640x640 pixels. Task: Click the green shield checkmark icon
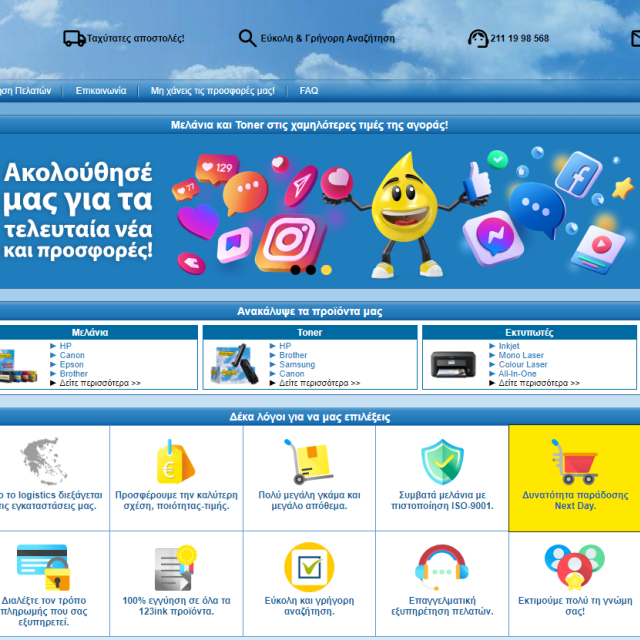442,462
